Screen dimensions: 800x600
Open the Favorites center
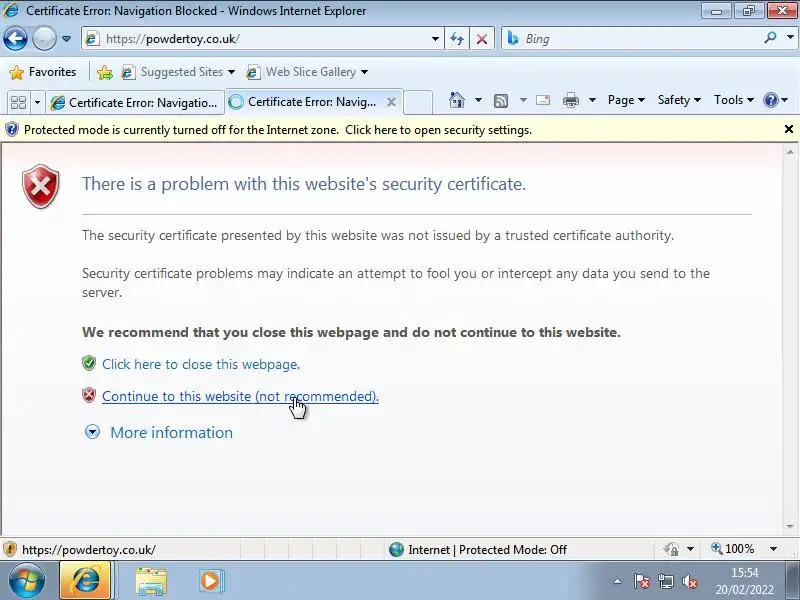pos(43,72)
